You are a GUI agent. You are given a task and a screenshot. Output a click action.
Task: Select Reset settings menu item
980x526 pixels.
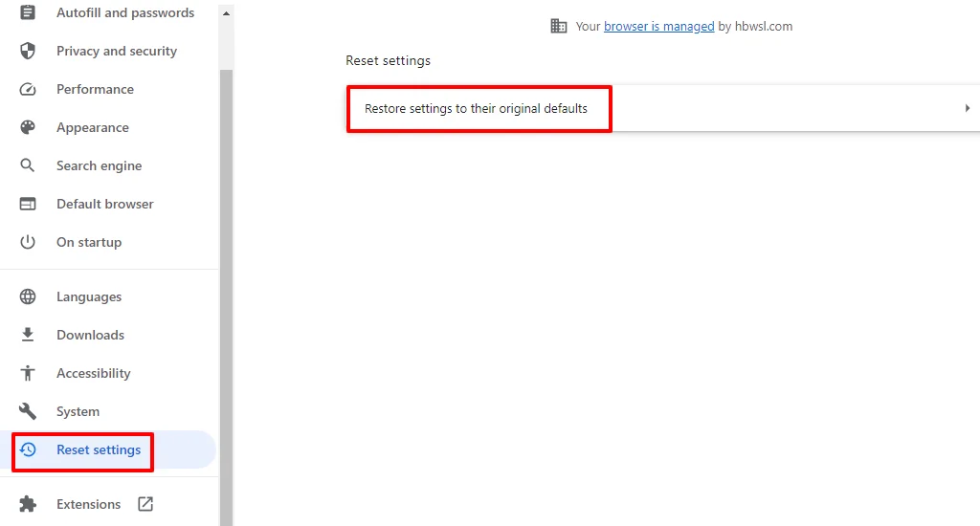pyautogui.click(x=108, y=449)
